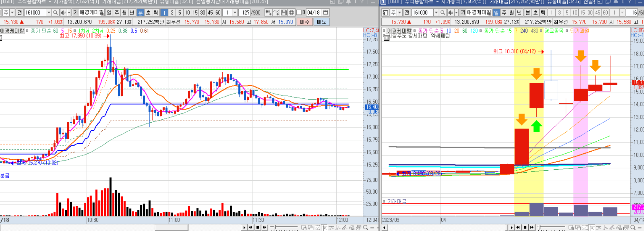Viewport: 644px width, 231px height.
Task: Adjust the left chart zoom slider
Action: pyautogui.click(x=284, y=228)
